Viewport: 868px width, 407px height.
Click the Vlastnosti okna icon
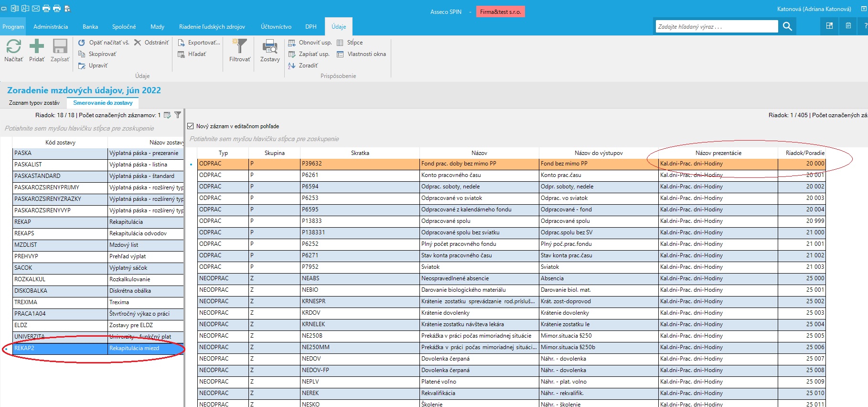[x=340, y=54]
